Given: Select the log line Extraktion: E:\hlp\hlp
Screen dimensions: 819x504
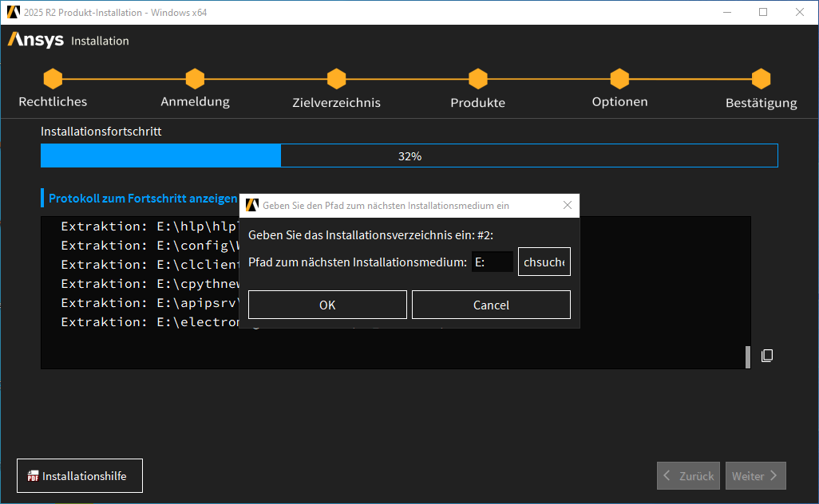Looking at the screenshot, I should click(149, 226).
